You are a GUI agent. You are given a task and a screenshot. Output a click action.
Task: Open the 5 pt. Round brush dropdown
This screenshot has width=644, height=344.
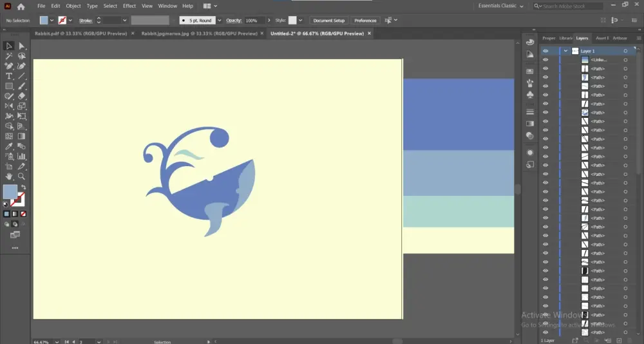click(x=219, y=21)
